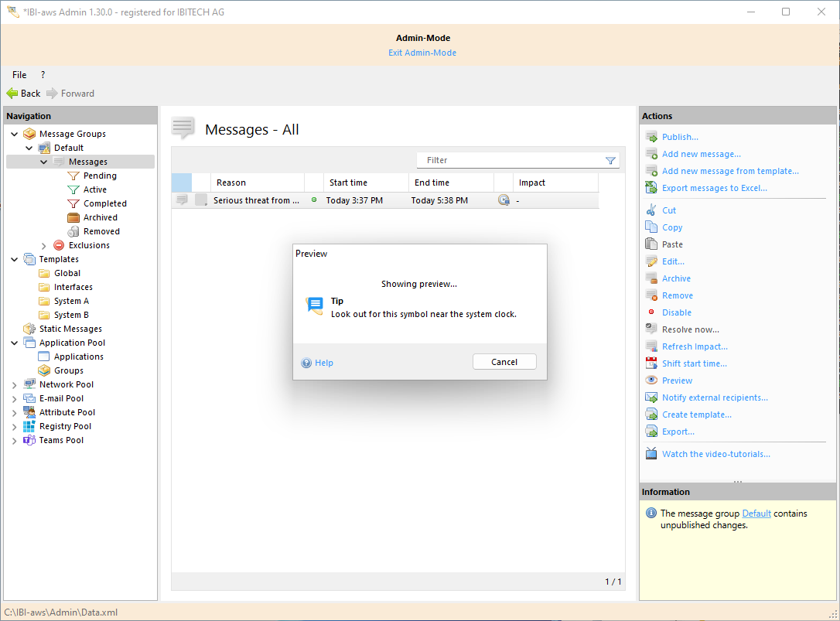This screenshot has width=840, height=621.
Task: Click the filter funnel icon in Filter box
Action: (610, 160)
